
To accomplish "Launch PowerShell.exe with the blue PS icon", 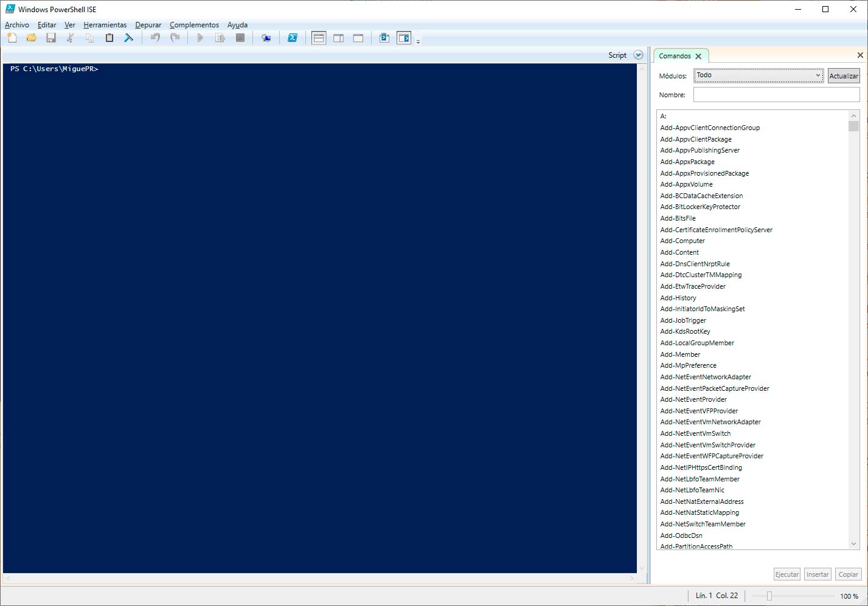I will (293, 38).
